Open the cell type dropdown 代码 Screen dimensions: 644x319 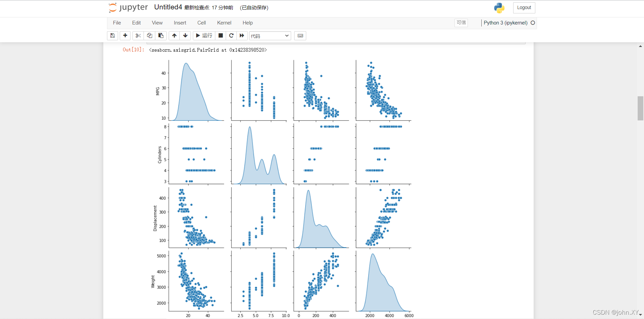coord(270,36)
